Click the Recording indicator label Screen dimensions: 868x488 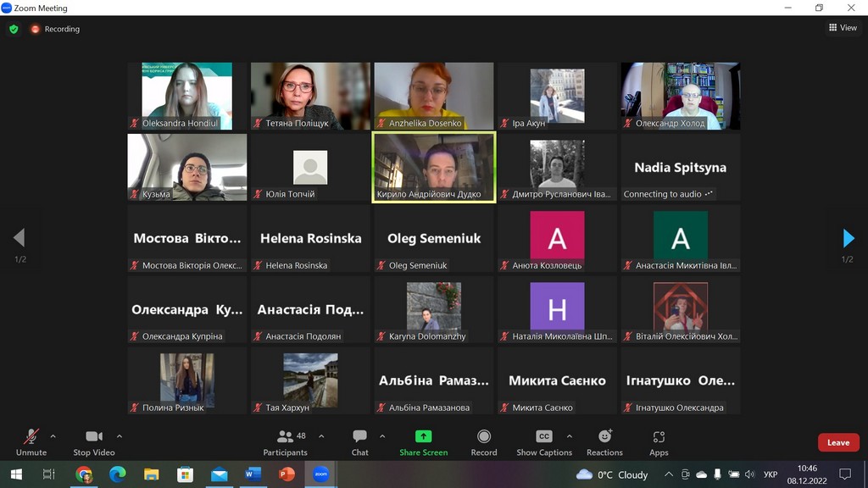[x=61, y=29]
